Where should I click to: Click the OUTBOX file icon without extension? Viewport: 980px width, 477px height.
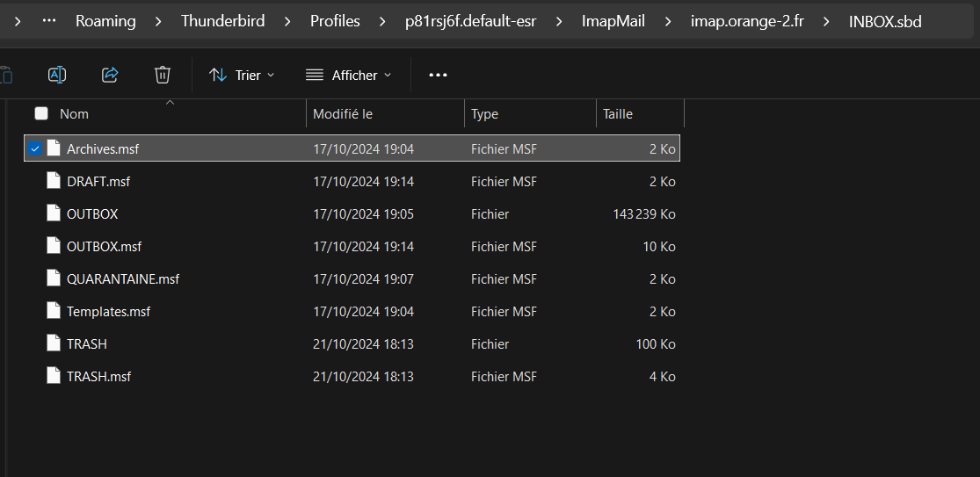pos(54,213)
